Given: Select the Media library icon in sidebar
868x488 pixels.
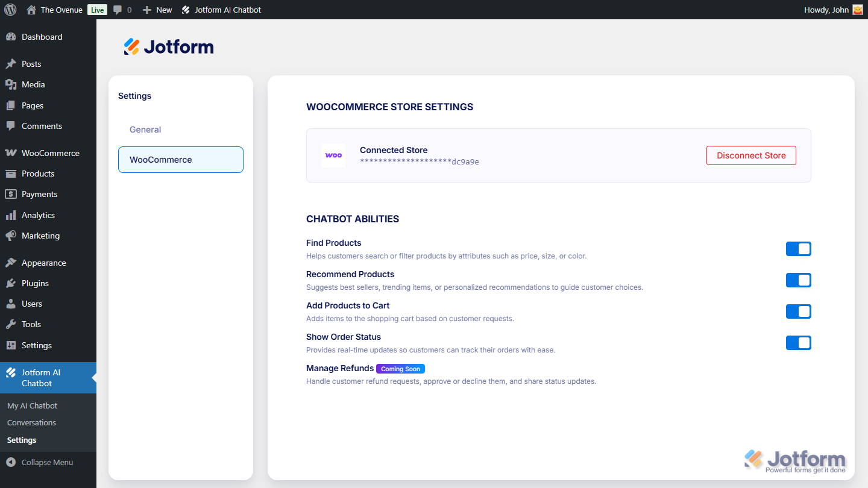Looking at the screenshot, I should [12, 84].
